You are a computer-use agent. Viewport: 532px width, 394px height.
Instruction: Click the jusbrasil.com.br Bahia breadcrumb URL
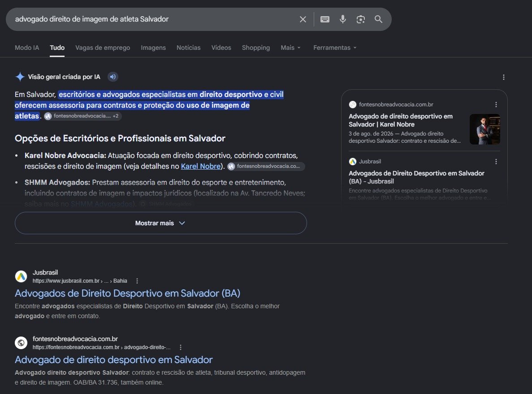80,281
